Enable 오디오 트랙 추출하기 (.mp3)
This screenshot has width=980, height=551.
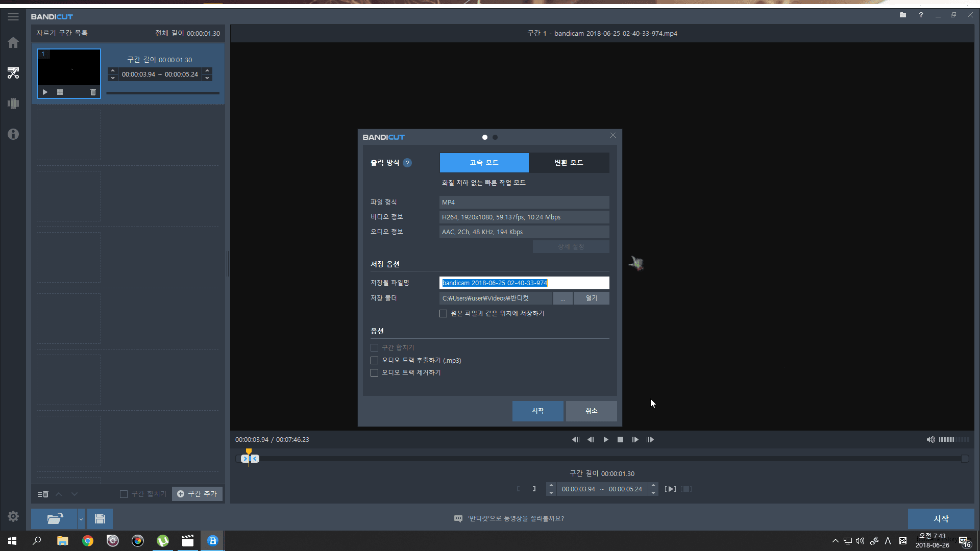[374, 361]
